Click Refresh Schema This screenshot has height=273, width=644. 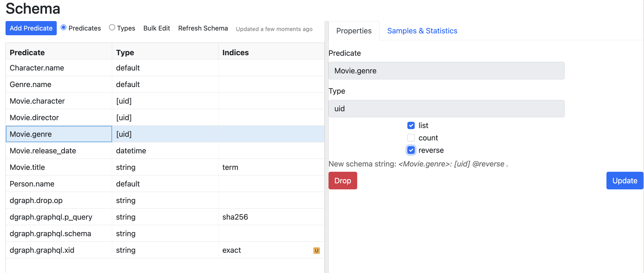coord(203,28)
